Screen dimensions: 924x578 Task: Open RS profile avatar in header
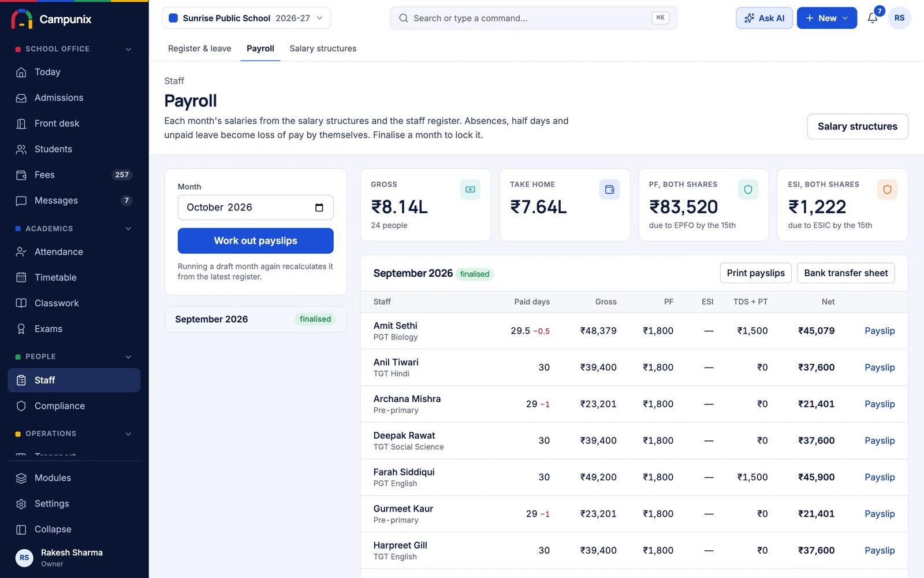tap(899, 18)
